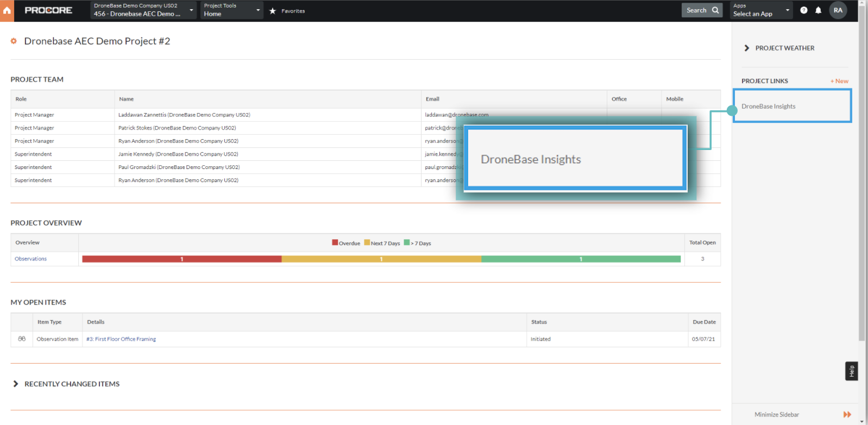Click the binoculars icon in My Open Items

click(22, 339)
